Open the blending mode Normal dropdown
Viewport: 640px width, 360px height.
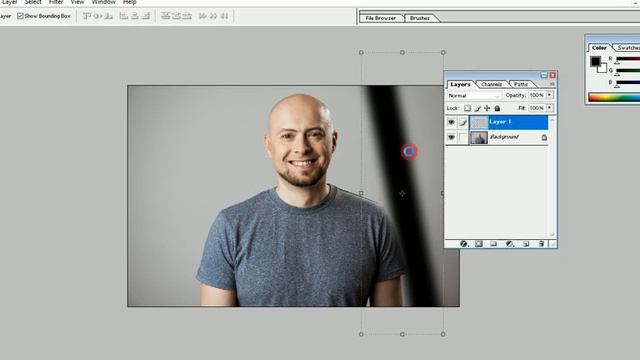point(473,96)
